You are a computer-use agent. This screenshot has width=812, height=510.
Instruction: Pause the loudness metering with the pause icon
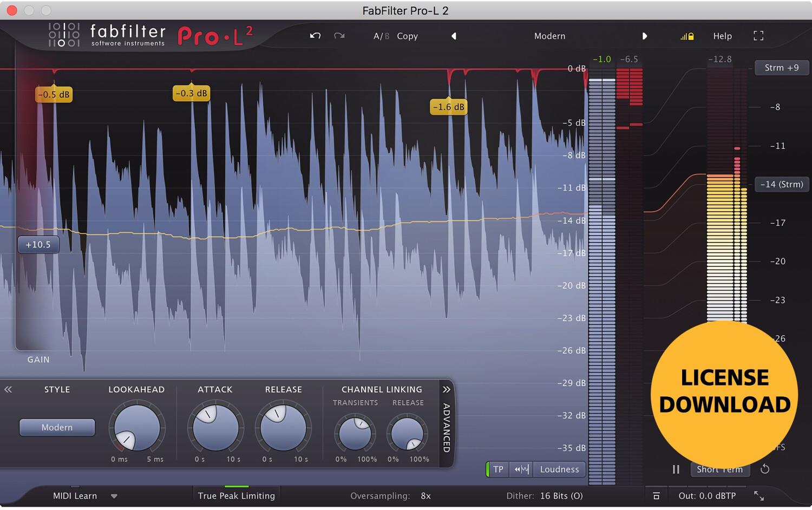coord(676,469)
